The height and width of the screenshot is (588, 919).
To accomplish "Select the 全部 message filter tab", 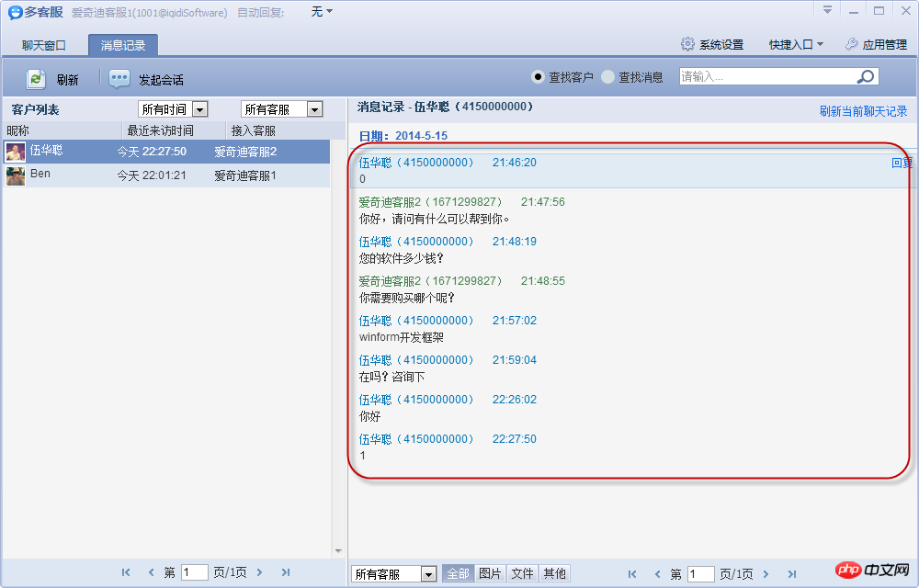I will (x=458, y=573).
